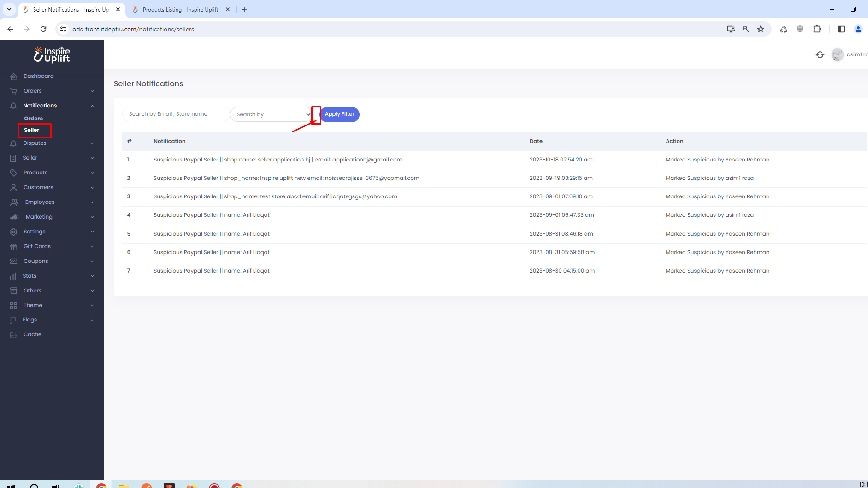Open Orders under Notifications submenu
The image size is (868, 488).
pyautogui.click(x=33, y=119)
